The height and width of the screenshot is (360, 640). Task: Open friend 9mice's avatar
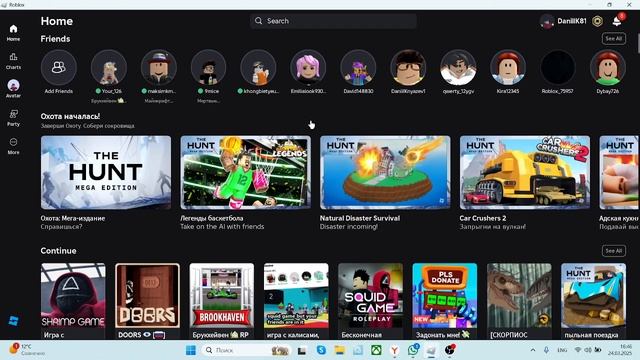point(209,67)
